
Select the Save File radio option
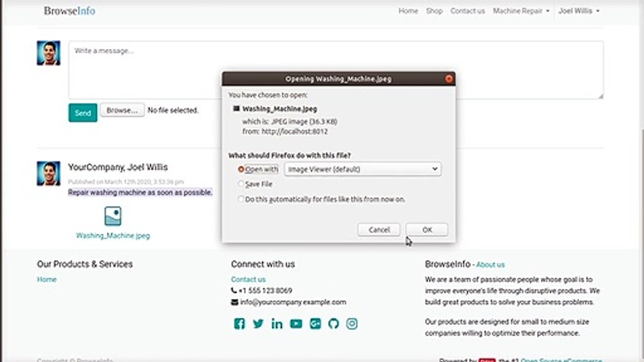[x=241, y=184]
